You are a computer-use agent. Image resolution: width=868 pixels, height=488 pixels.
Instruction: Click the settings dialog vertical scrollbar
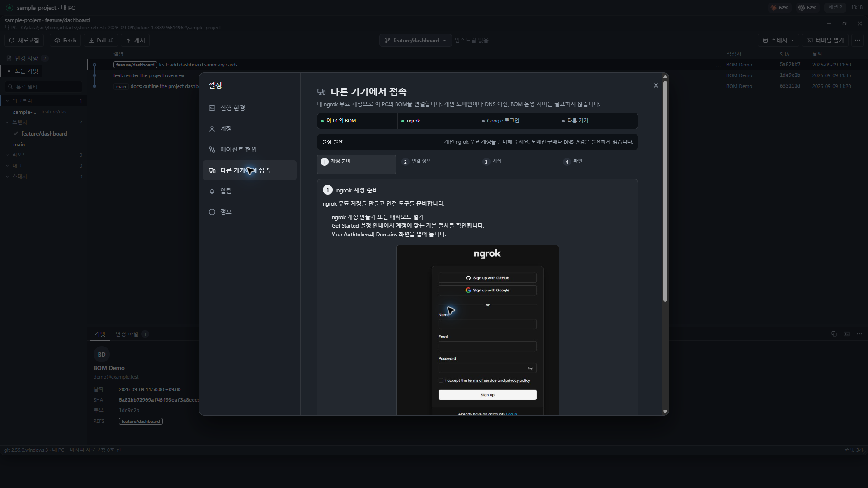665,191
